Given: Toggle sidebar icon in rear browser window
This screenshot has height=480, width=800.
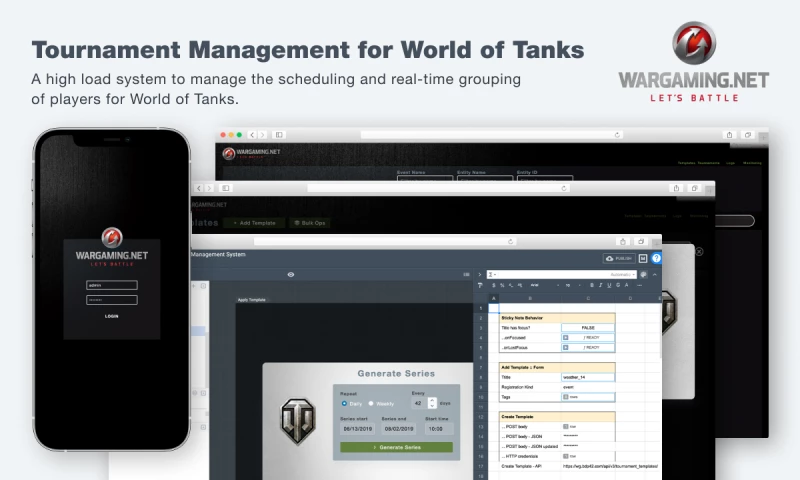Looking at the screenshot, I should pyautogui.click(x=279, y=135).
